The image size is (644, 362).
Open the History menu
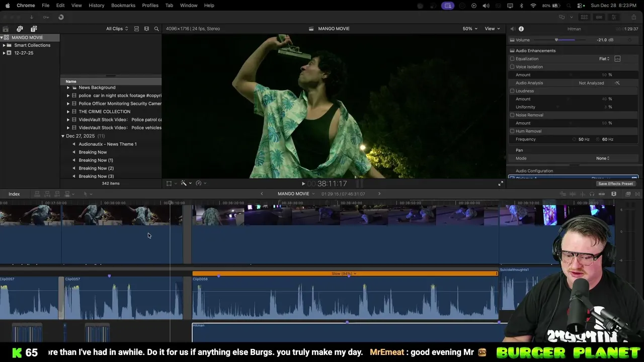click(97, 5)
